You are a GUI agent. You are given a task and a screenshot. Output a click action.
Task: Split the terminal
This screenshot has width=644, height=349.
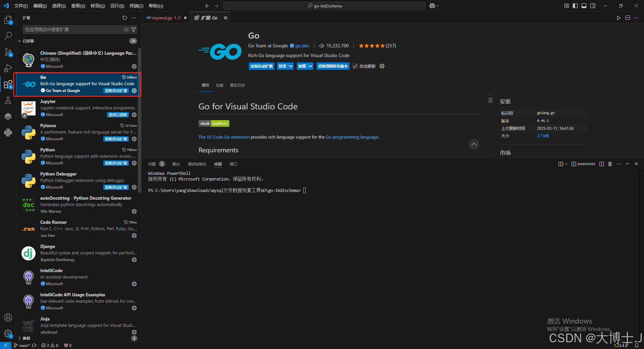pos(601,164)
